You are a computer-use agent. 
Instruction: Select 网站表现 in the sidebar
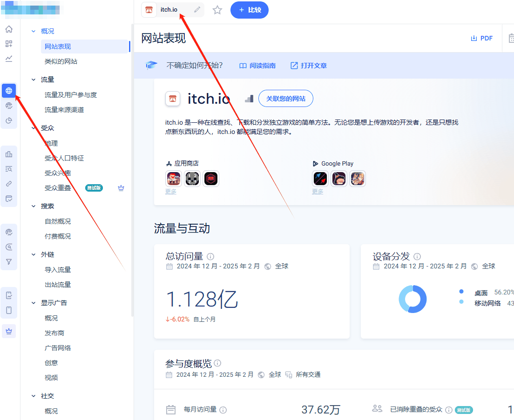pyautogui.click(x=84, y=47)
